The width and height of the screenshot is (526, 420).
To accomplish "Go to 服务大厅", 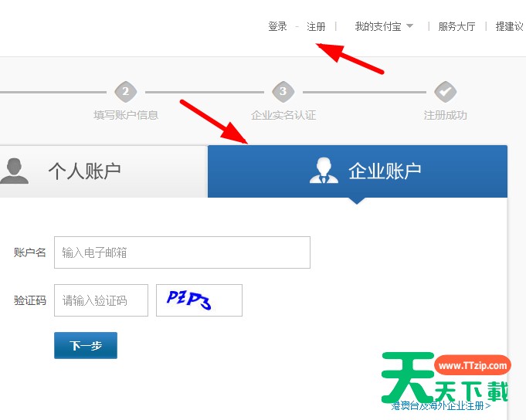I will [456, 26].
